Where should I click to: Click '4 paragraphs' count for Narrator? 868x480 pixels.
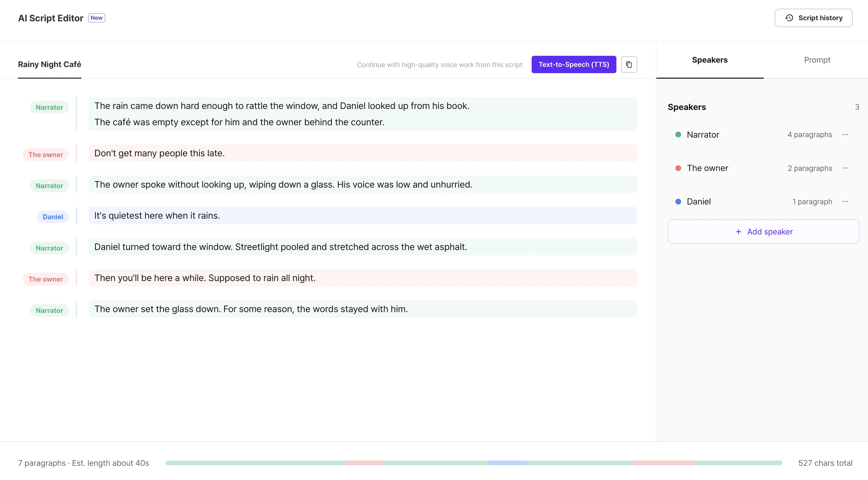tap(809, 135)
